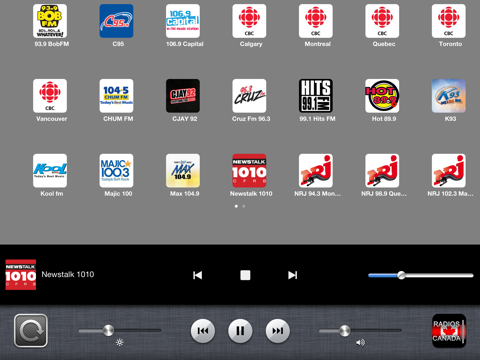
Task: Skip to the next station in the player
Action: [292, 275]
